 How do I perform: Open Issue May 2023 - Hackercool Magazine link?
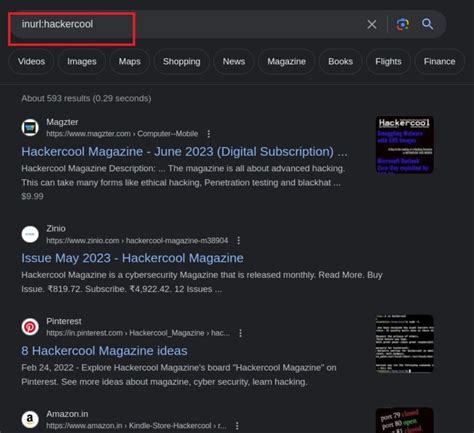pos(132,258)
